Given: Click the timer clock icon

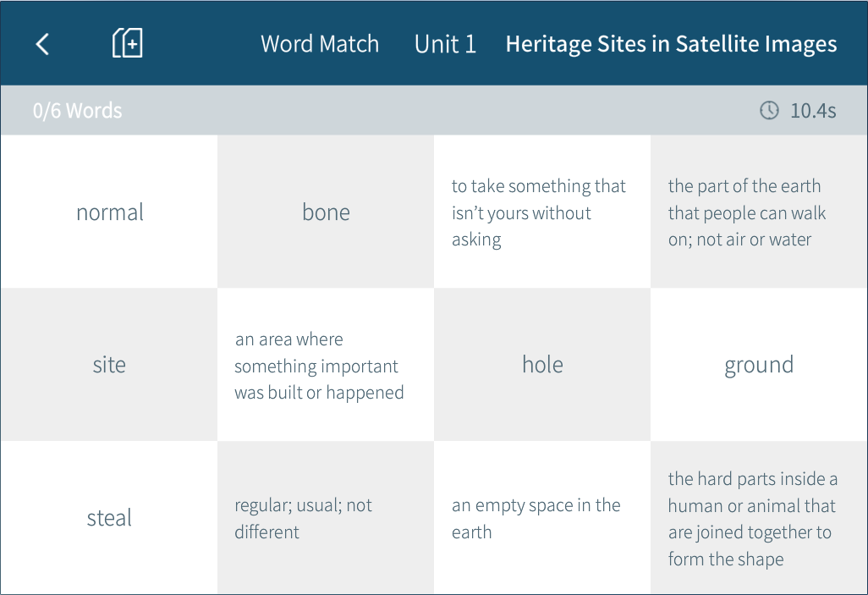Looking at the screenshot, I should [x=769, y=111].
